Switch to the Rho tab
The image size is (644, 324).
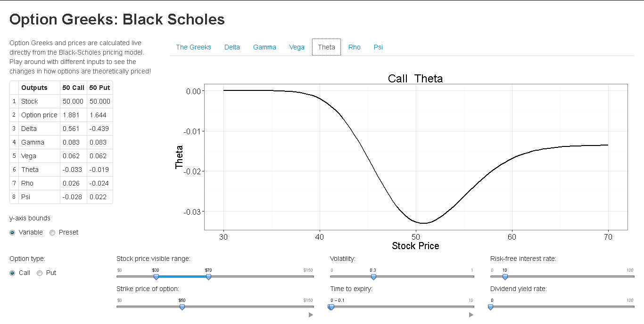pos(354,47)
